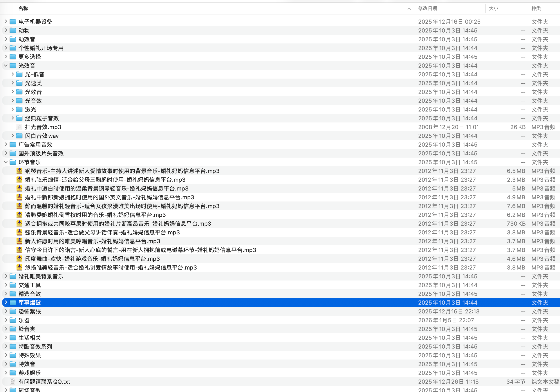
Task: Select the 游戏娱乐 folder row
Action: [29, 373]
